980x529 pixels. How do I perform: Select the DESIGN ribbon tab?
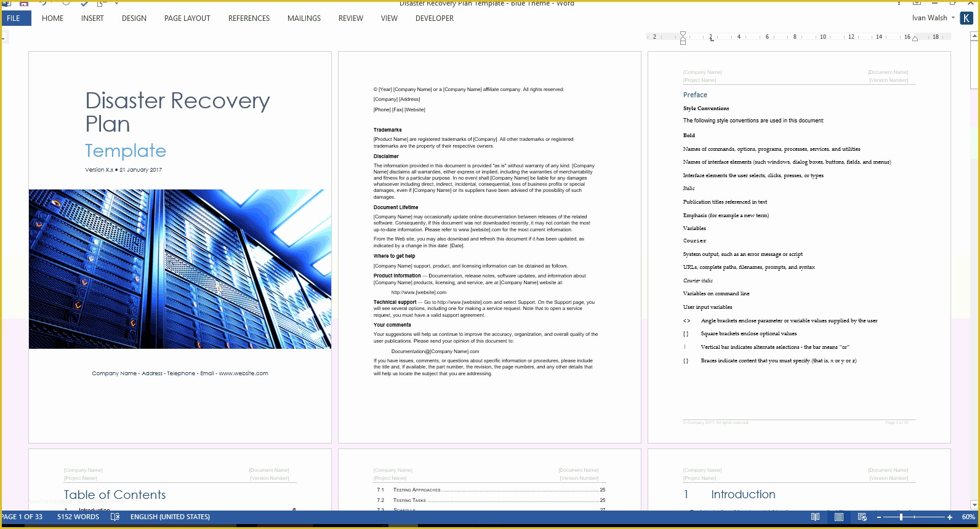(134, 18)
